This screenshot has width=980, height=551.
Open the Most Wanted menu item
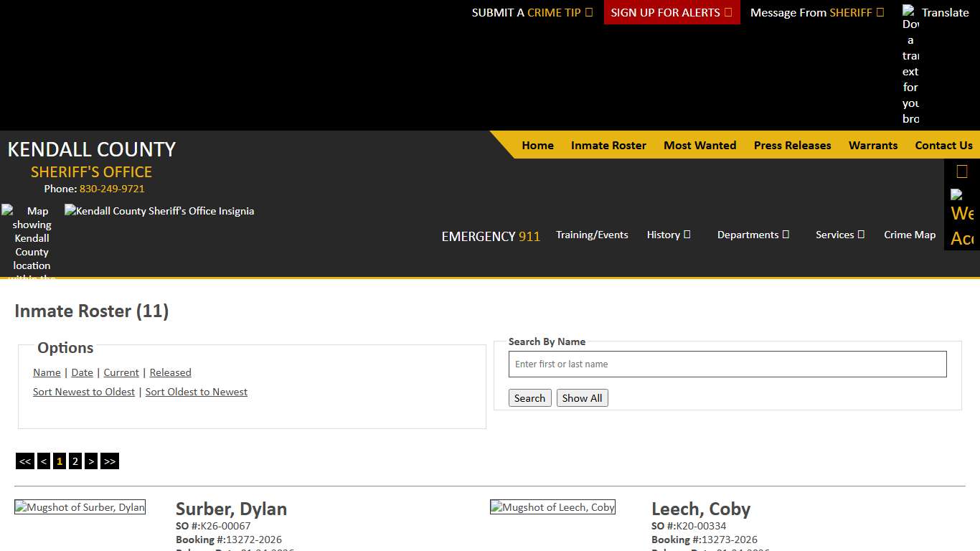point(699,145)
